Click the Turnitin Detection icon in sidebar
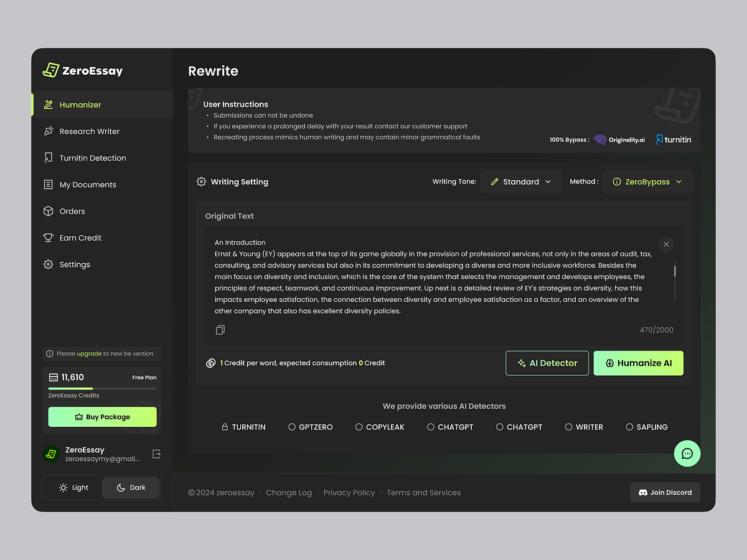The width and height of the screenshot is (747, 560). click(x=48, y=158)
